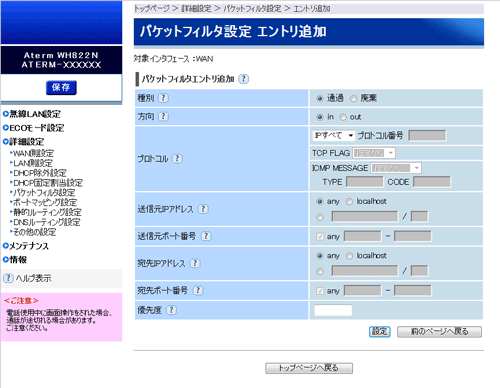
Task: Click the blue bullet icon beside 情報
Action: [x=5, y=260]
